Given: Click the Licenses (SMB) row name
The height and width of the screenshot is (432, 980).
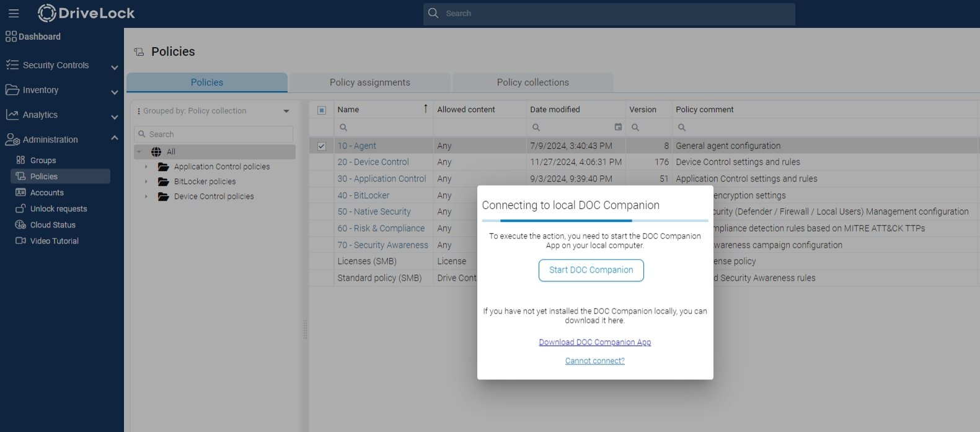Looking at the screenshot, I should (367, 261).
